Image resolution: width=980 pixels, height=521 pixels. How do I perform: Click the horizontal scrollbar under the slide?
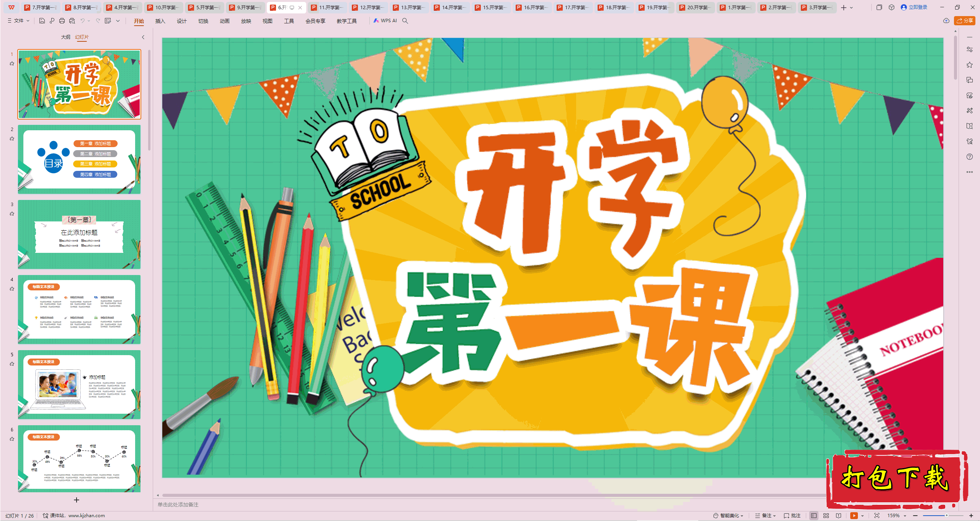[x=494, y=495]
